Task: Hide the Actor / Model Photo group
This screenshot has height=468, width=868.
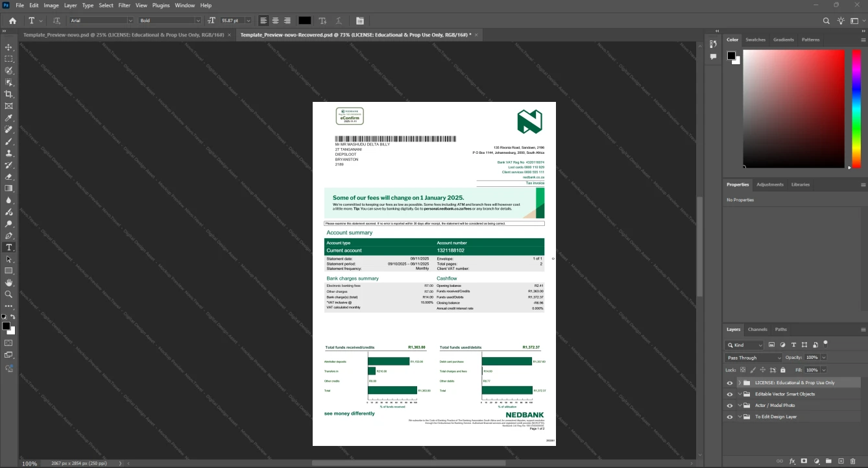Action: (x=730, y=406)
